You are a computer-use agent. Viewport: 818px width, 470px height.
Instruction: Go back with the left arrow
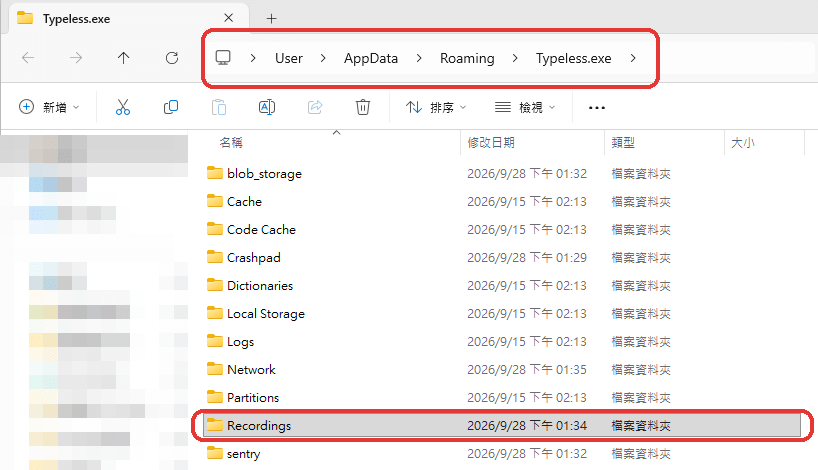click(28, 58)
